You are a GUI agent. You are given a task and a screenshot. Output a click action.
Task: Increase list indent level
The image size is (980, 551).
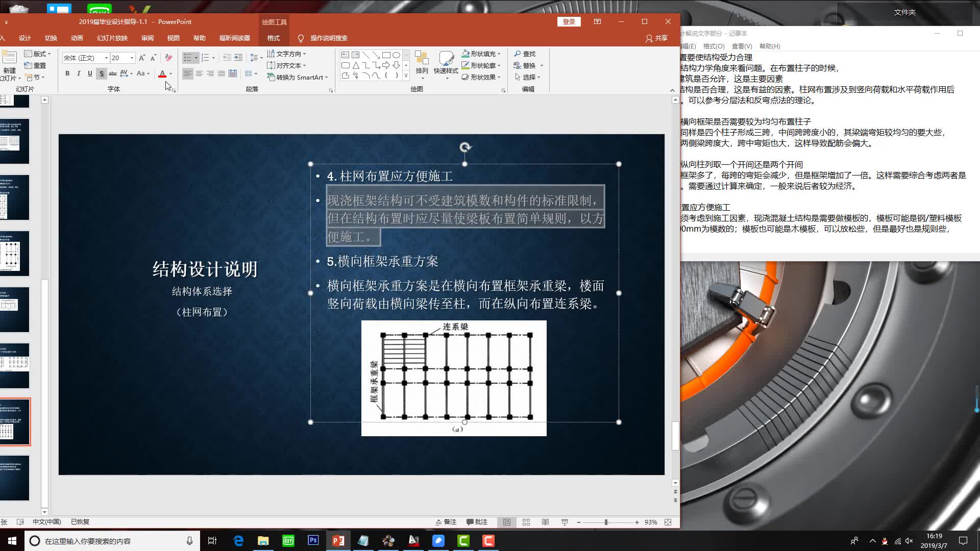pyautogui.click(x=238, y=58)
